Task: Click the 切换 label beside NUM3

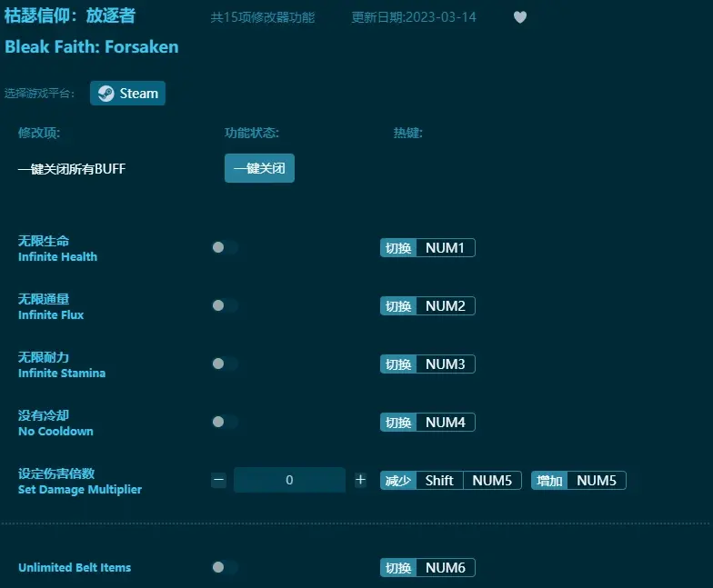Action: tap(398, 364)
